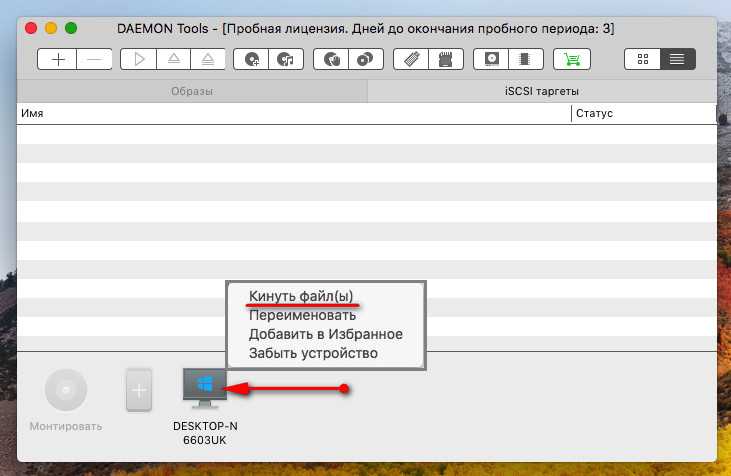Click the SD memory card icon
Screen dimensions: 731x476
tap(446, 59)
